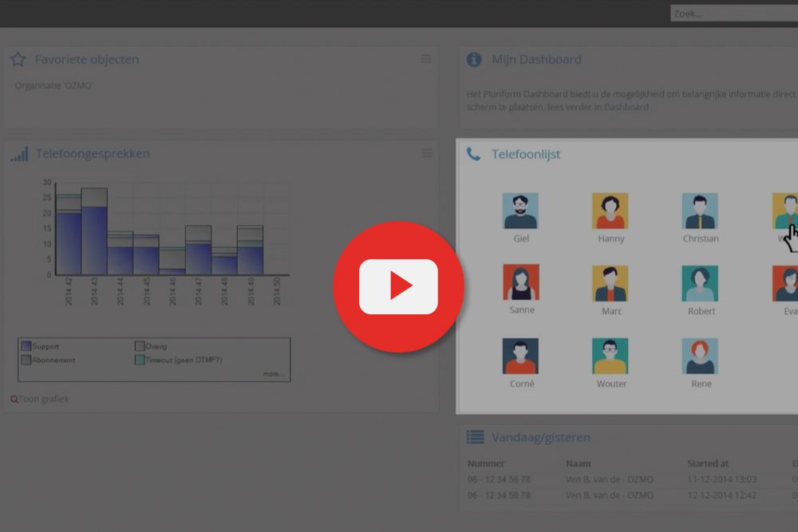This screenshot has width=798, height=532.
Task: Click the Support legend color swatch
Action: click(26, 346)
